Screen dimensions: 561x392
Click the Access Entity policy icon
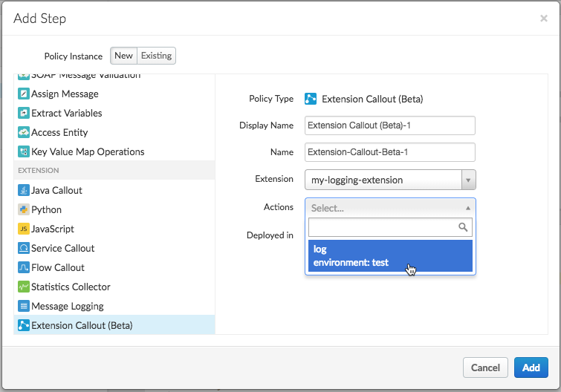(x=24, y=133)
